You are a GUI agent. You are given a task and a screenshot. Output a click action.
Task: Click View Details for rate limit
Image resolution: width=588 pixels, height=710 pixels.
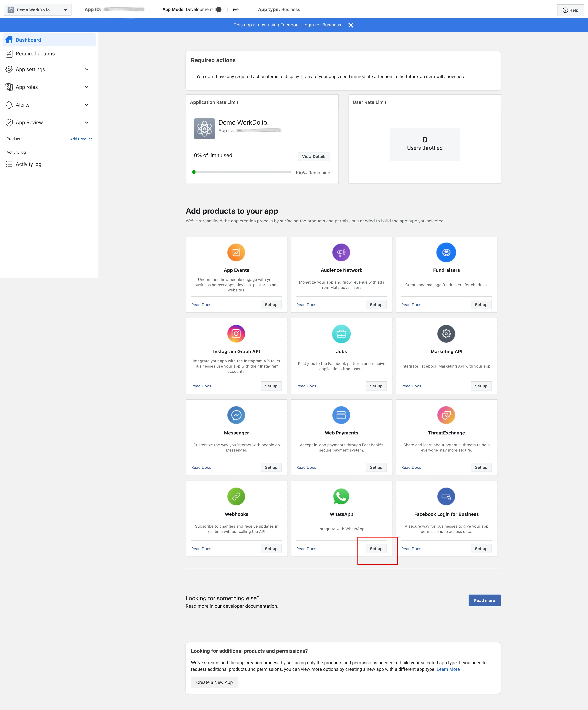[314, 156]
